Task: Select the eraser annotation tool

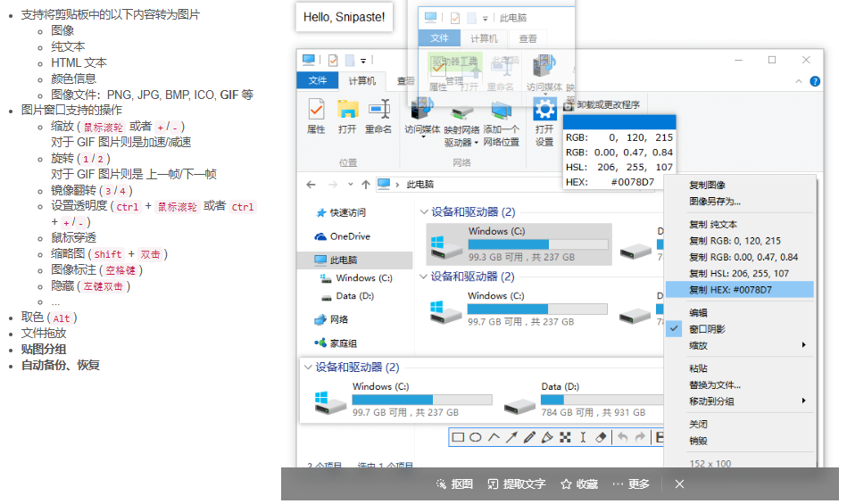Action: 601,437
